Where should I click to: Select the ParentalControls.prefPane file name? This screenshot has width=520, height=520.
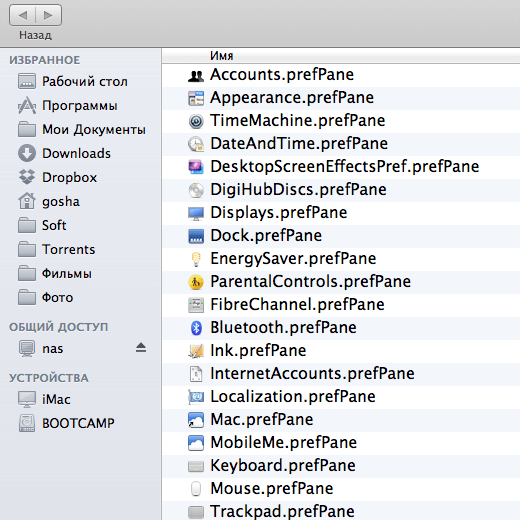310,282
